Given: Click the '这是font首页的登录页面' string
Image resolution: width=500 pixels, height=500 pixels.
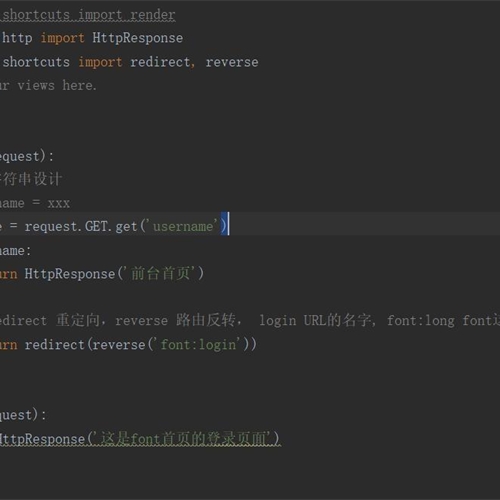Looking at the screenshot, I should click(x=186, y=439).
